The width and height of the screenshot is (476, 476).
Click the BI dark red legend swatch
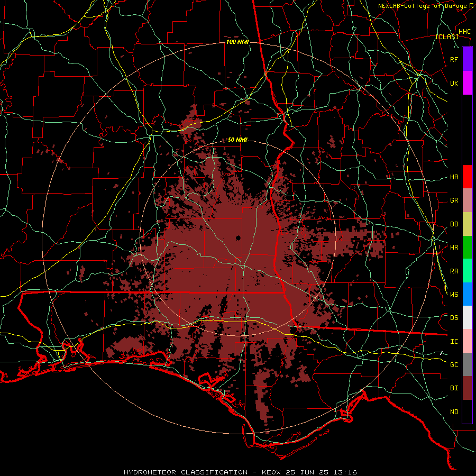point(467,388)
